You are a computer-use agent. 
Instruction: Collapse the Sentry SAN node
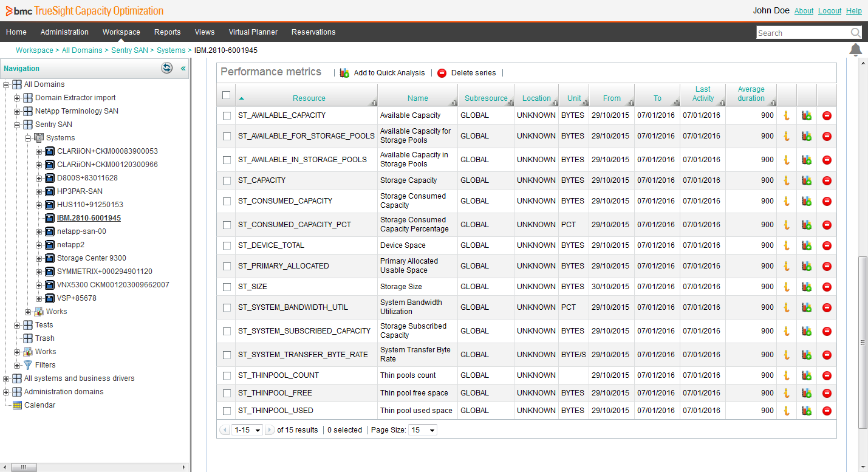[17, 125]
